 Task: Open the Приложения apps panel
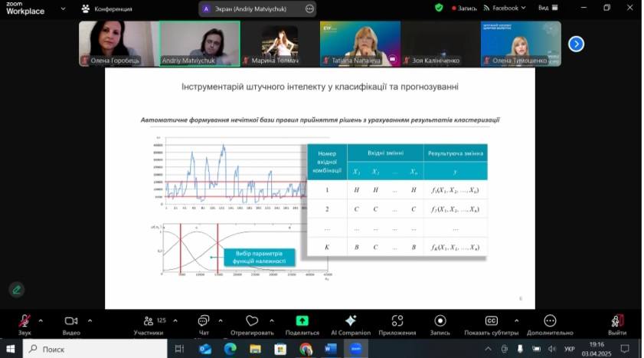pyautogui.click(x=397, y=320)
